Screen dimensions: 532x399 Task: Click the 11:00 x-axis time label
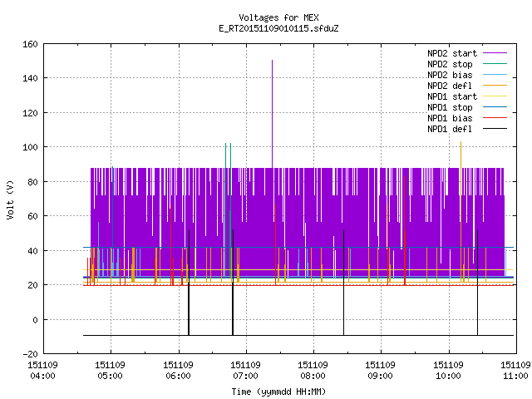coord(515,376)
